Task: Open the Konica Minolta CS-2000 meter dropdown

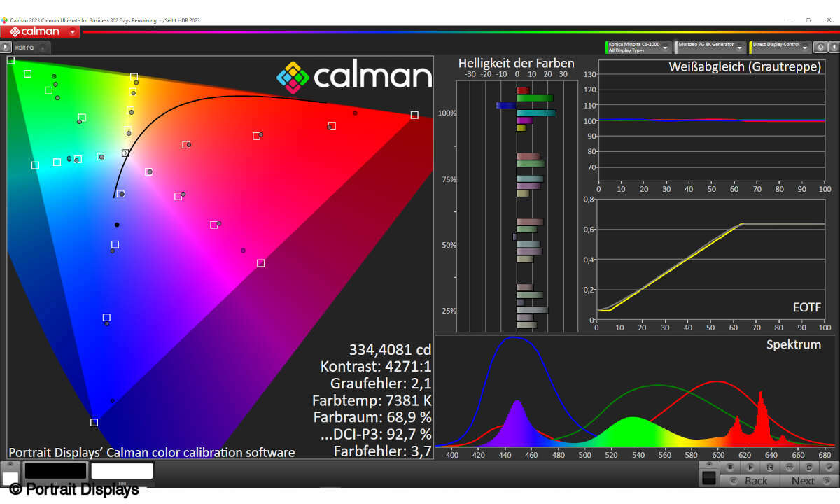Action: [x=665, y=48]
